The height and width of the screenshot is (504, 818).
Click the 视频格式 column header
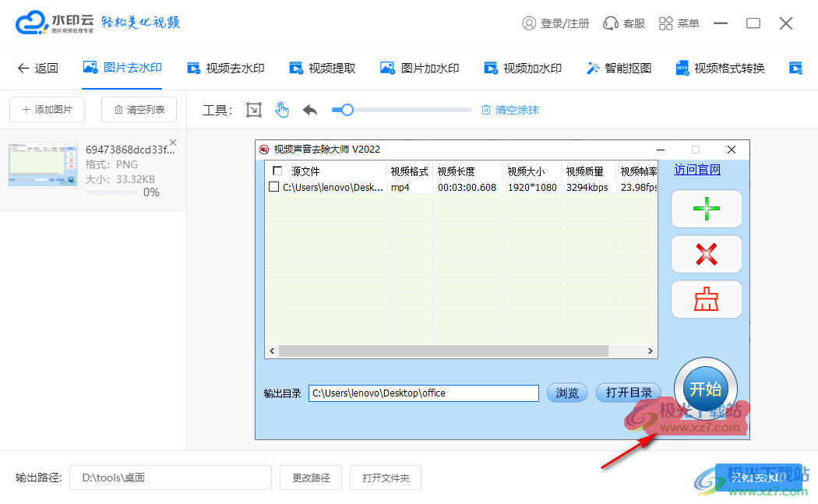click(x=409, y=171)
